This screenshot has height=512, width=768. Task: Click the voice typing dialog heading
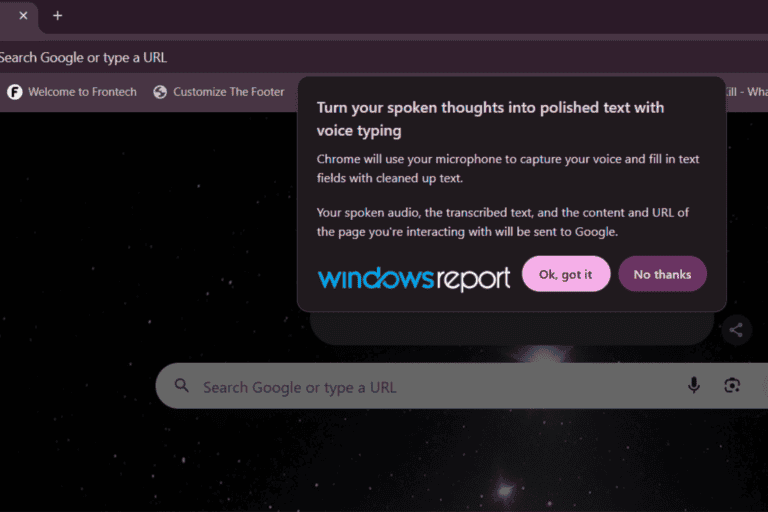click(490, 119)
